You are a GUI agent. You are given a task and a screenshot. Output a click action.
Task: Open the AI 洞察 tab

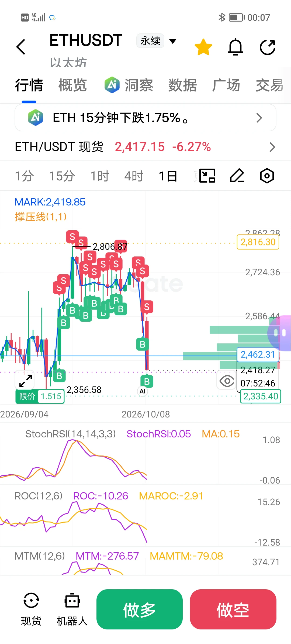click(129, 85)
